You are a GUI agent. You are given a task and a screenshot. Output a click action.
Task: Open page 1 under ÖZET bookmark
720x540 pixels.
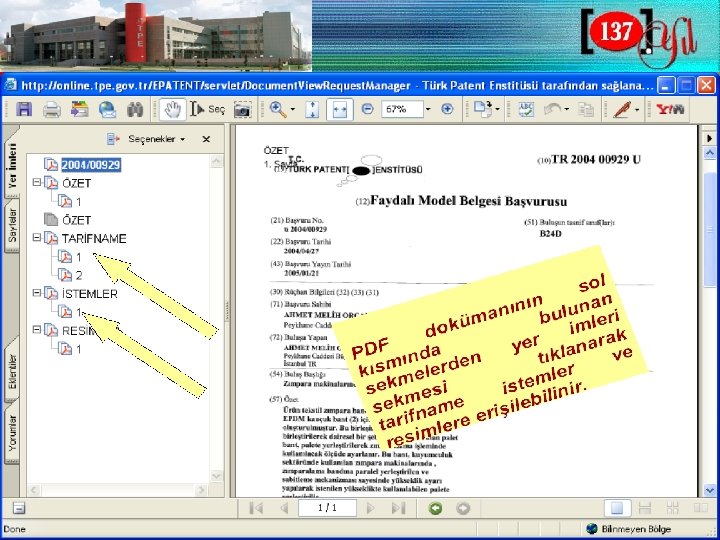click(x=79, y=202)
